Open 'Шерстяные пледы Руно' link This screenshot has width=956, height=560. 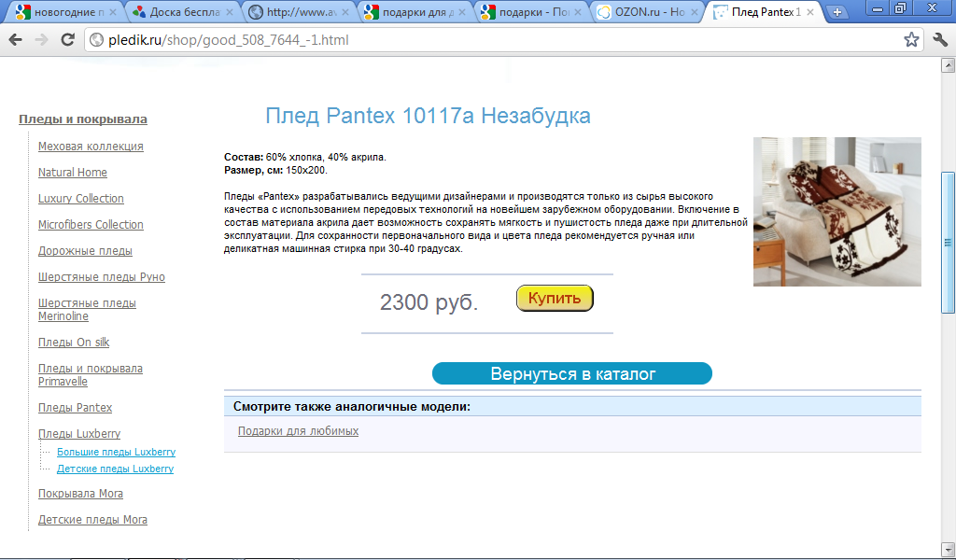102,277
